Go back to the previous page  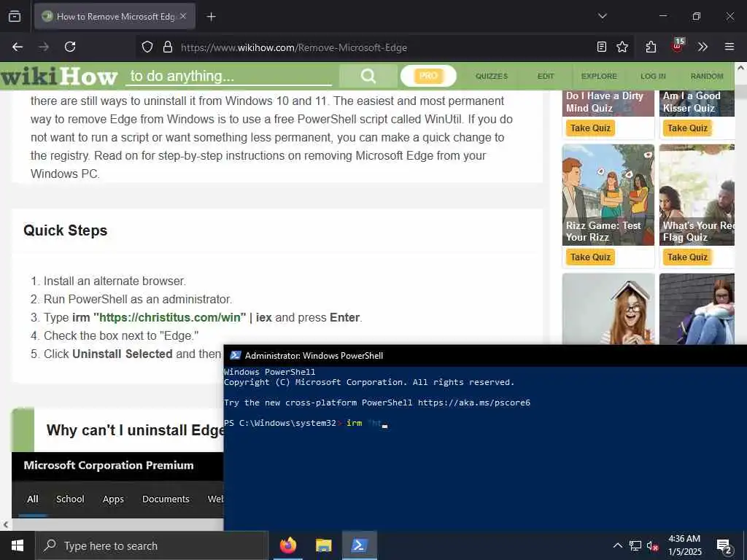pyautogui.click(x=18, y=47)
